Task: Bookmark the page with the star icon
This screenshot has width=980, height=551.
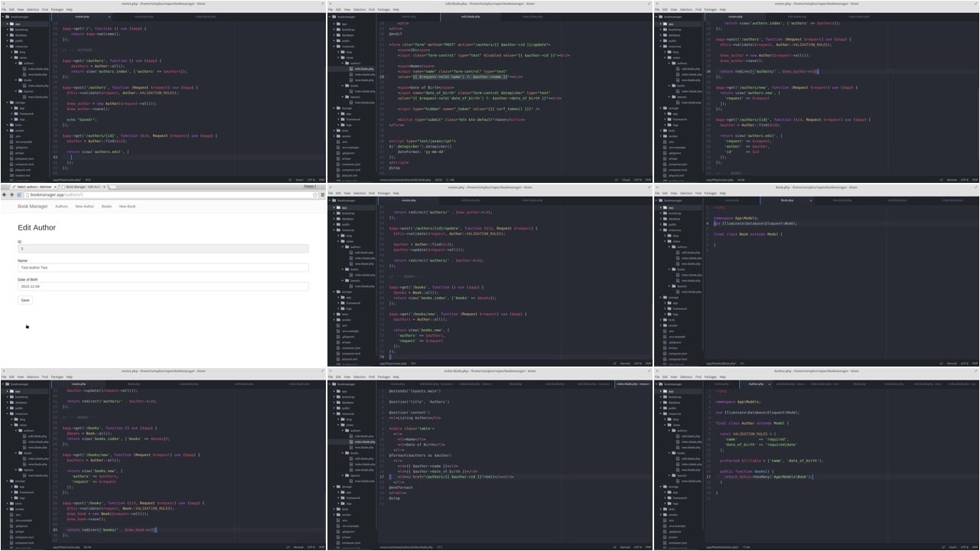Action: point(314,194)
